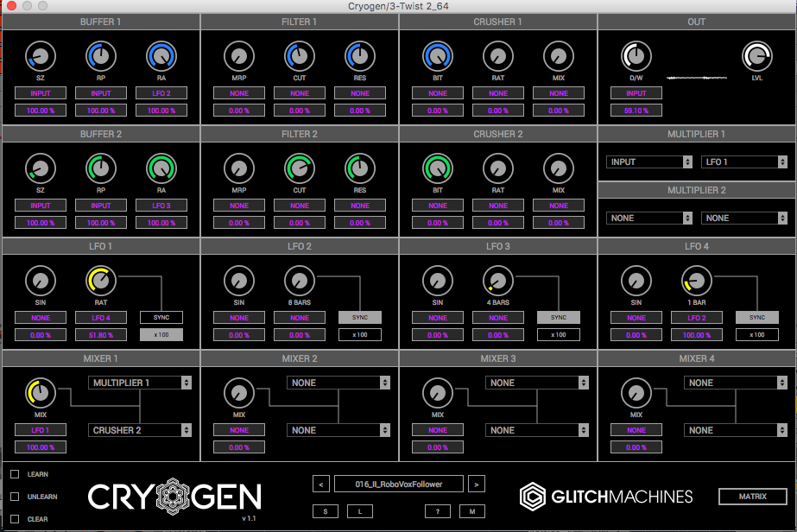Screen dimensions: 797x532
Task: Click Buffer 1 SZ knob
Action: [41, 56]
